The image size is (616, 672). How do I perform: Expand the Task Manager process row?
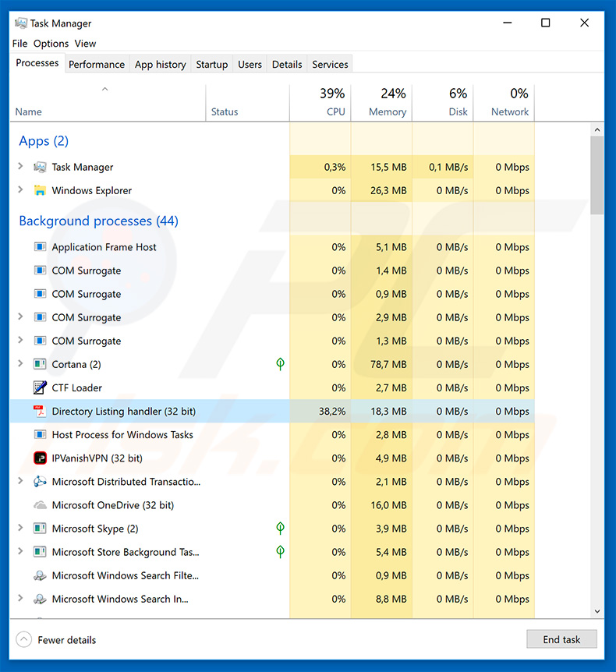click(20, 166)
